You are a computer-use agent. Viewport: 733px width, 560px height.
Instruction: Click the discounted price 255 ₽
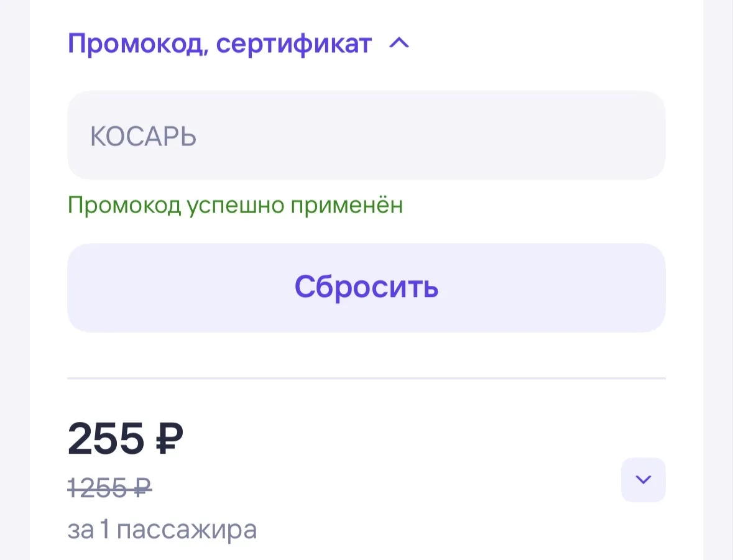tap(126, 438)
